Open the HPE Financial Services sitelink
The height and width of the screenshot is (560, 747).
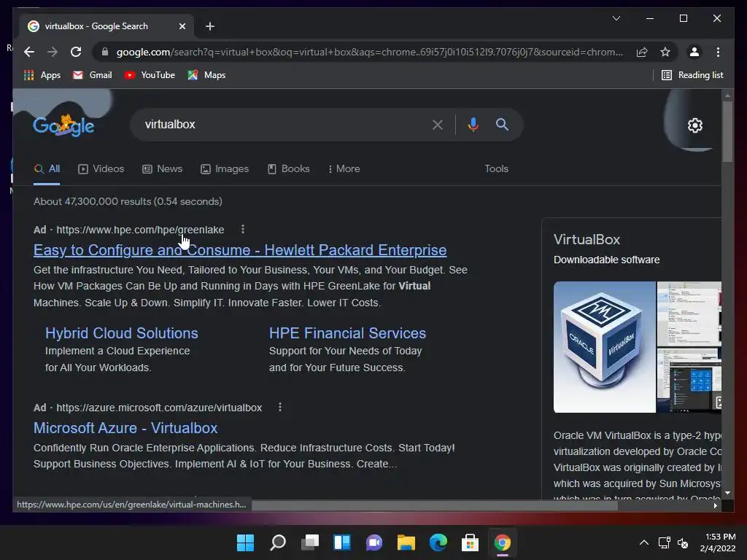(347, 332)
